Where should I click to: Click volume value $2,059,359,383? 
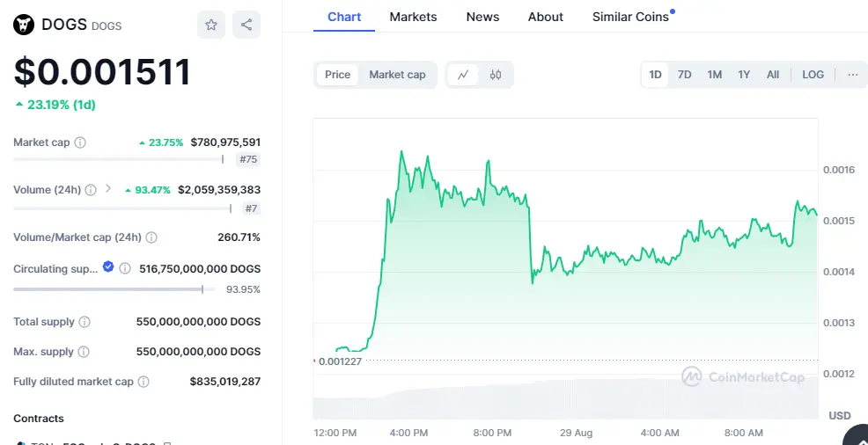[x=219, y=190]
